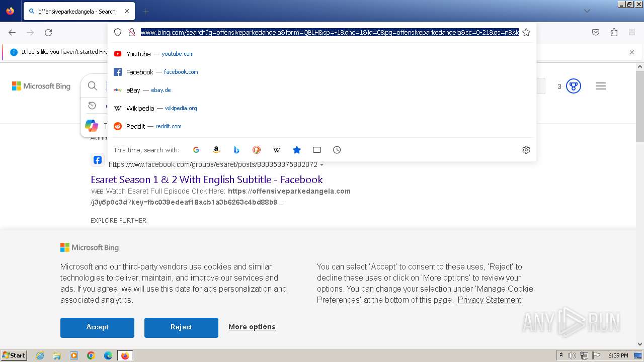Select the Reddit suggestion
Screen dimensions: 644x362
pyautogui.click(x=322, y=126)
